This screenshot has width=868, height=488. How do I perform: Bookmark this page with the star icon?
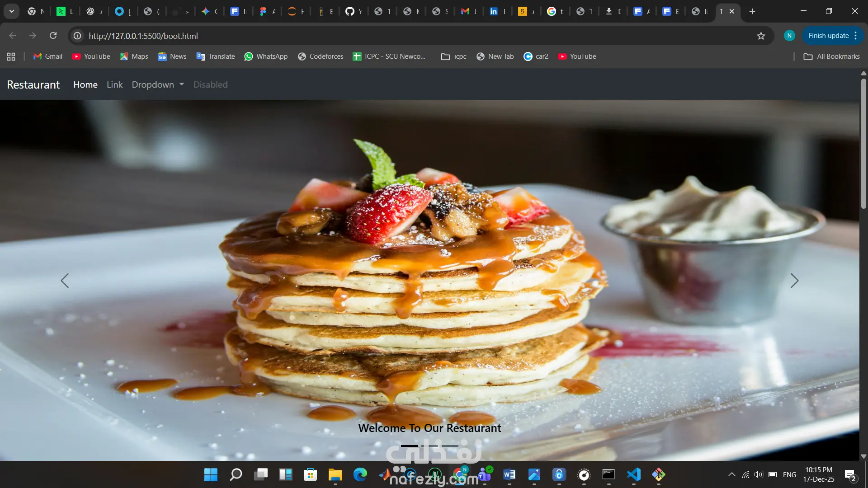761,36
